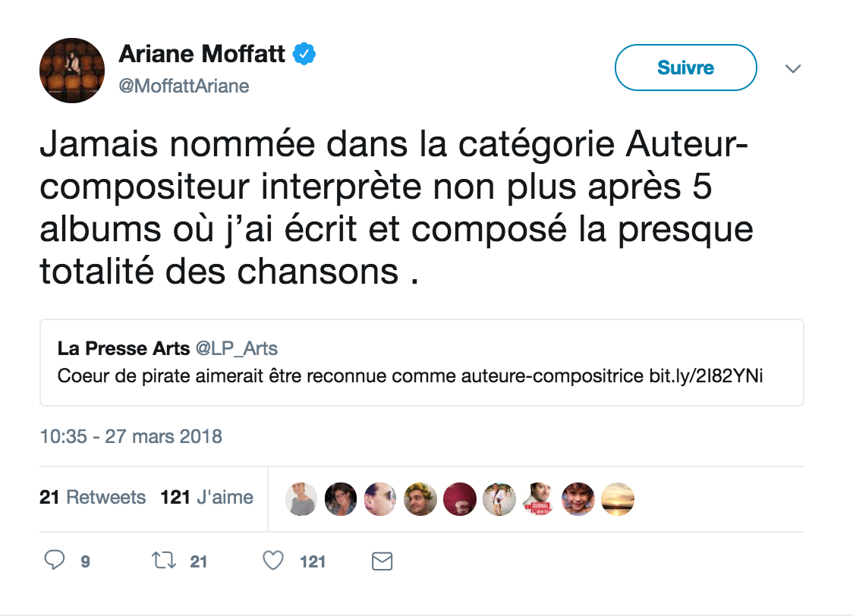
Task: Open Ariane Moffatt's profile picture
Action: pyautogui.click(x=72, y=70)
